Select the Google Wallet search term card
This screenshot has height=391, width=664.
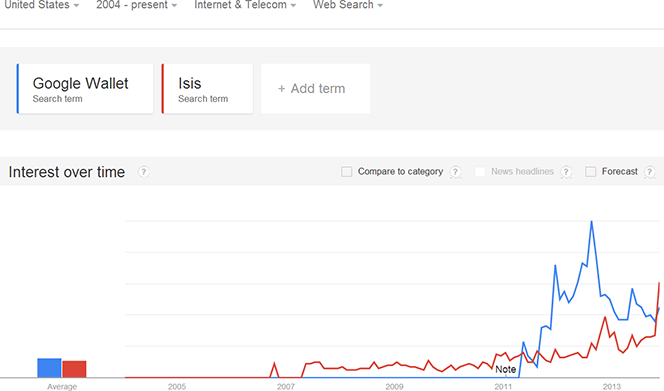[x=85, y=89]
